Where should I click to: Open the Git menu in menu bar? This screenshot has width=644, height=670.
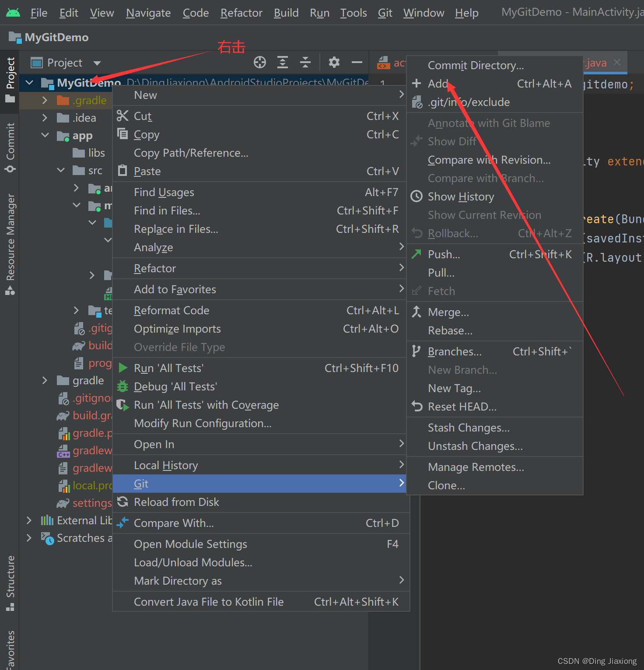click(x=385, y=13)
